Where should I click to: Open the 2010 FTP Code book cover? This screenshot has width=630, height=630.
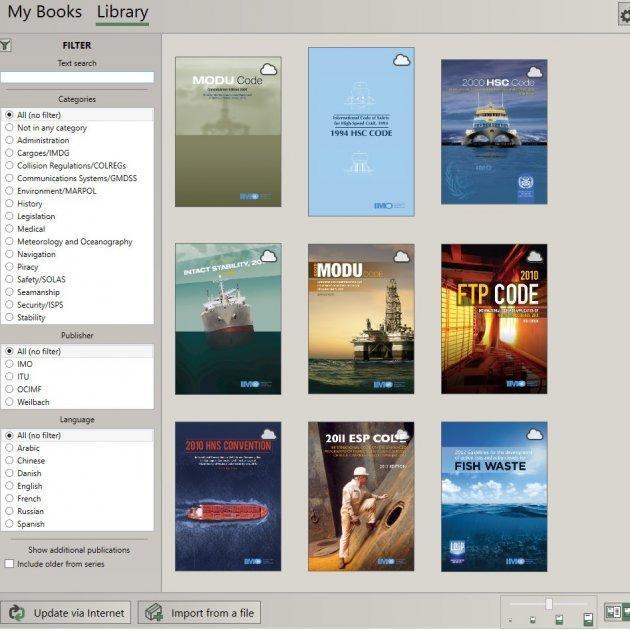click(x=494, y=319)
